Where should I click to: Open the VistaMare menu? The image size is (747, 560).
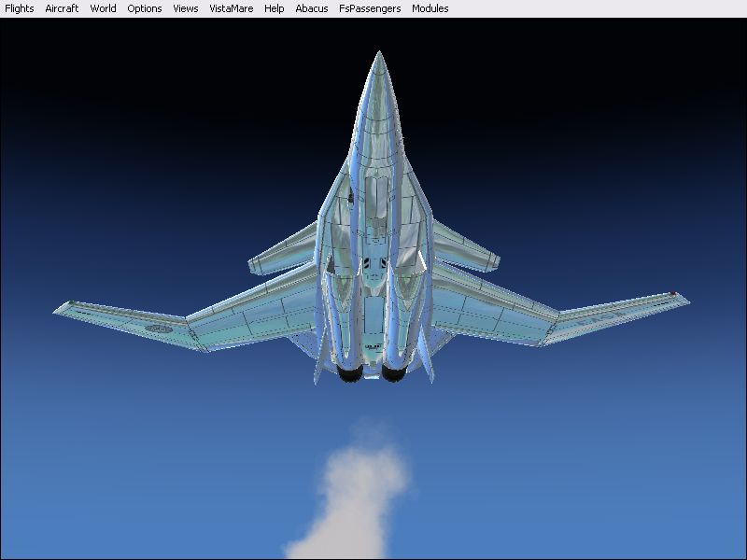[232, 8]
